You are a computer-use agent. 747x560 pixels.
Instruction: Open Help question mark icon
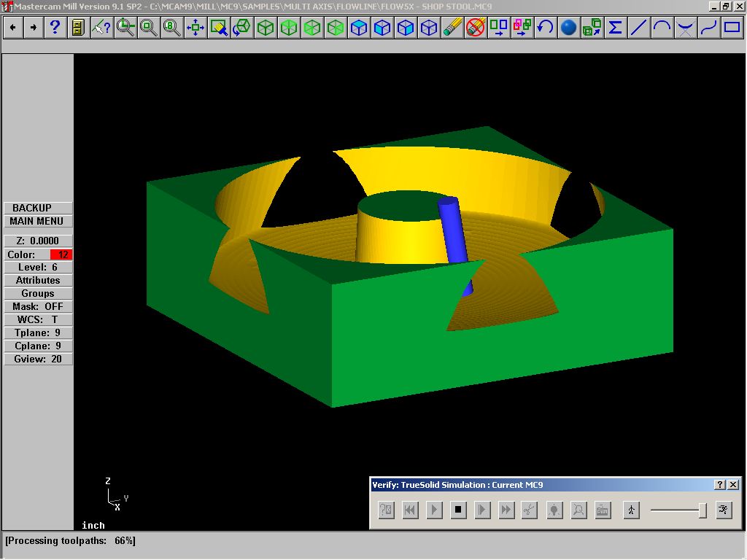coord(55,28)
